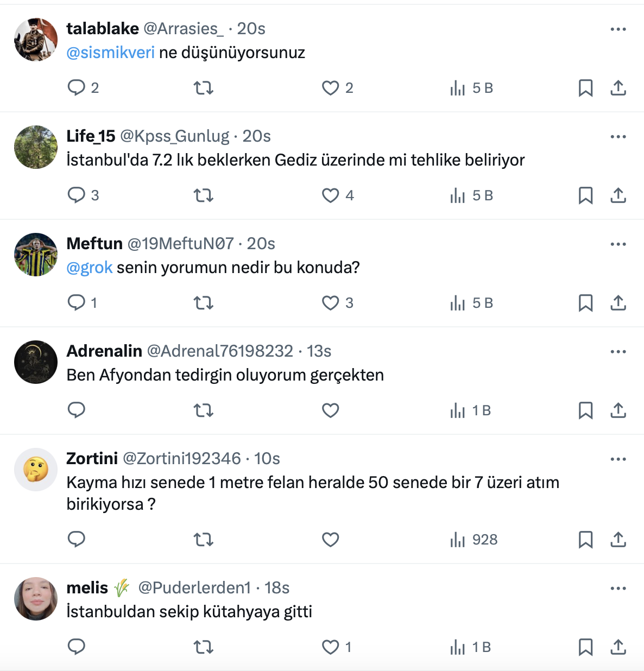Screen dimensions: 644x671
Task: Open Meftun's profile avatar
Action: coord(36,254)
